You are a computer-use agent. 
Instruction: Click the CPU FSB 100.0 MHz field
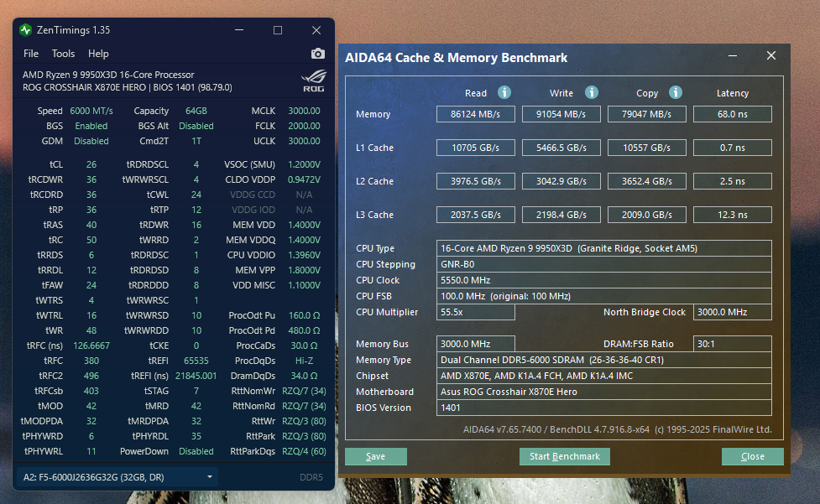coord(604,296)
